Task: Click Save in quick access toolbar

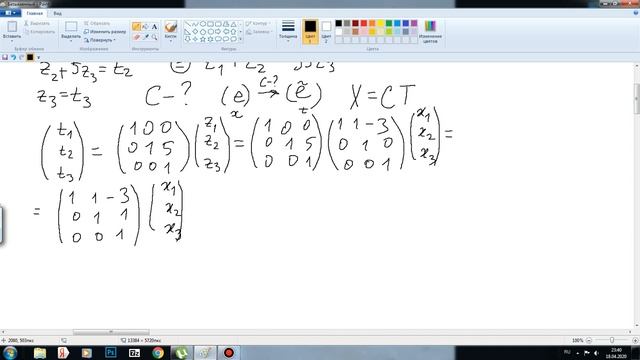Action: (5, 58)
